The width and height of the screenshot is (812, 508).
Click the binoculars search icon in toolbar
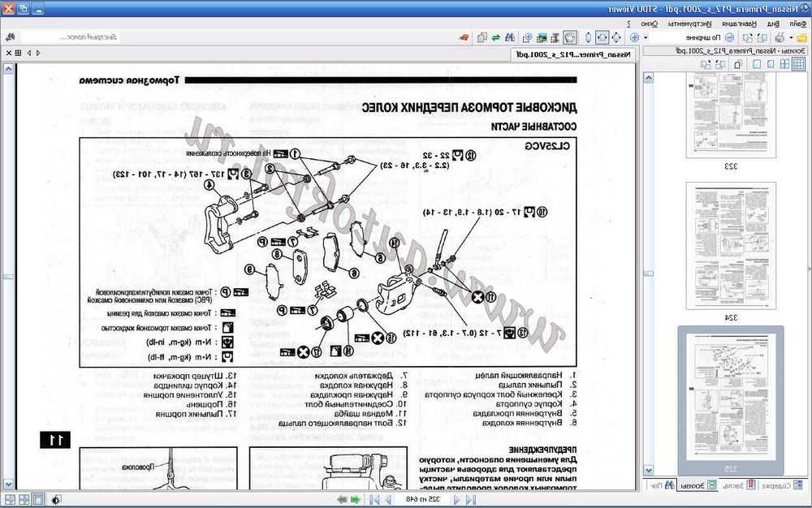coord(510,37)
